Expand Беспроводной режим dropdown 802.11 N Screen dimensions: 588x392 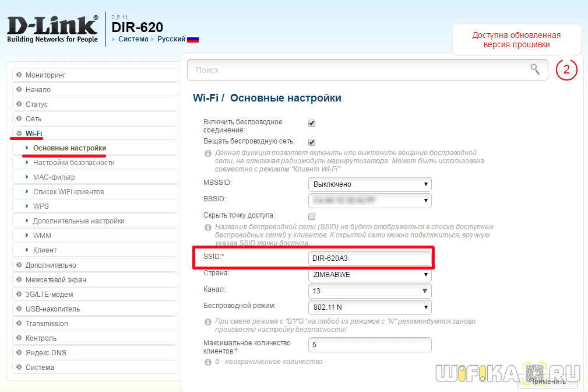tap(369, 307)
